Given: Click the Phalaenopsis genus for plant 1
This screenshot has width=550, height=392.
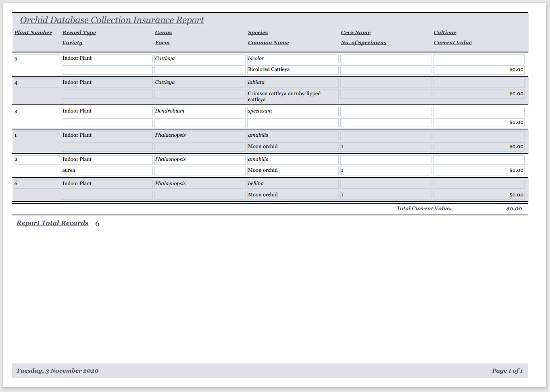Looking at the screenshot, I should [x=200, y=136].
